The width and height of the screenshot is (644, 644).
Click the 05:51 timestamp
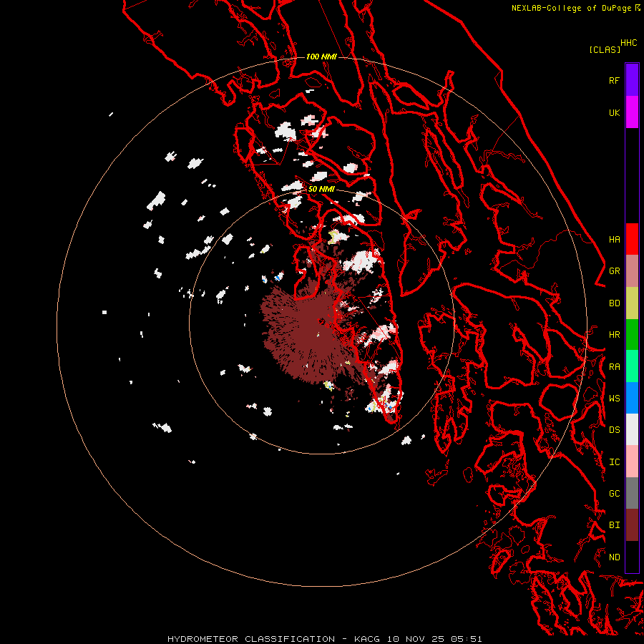click(x=466, y=639)
